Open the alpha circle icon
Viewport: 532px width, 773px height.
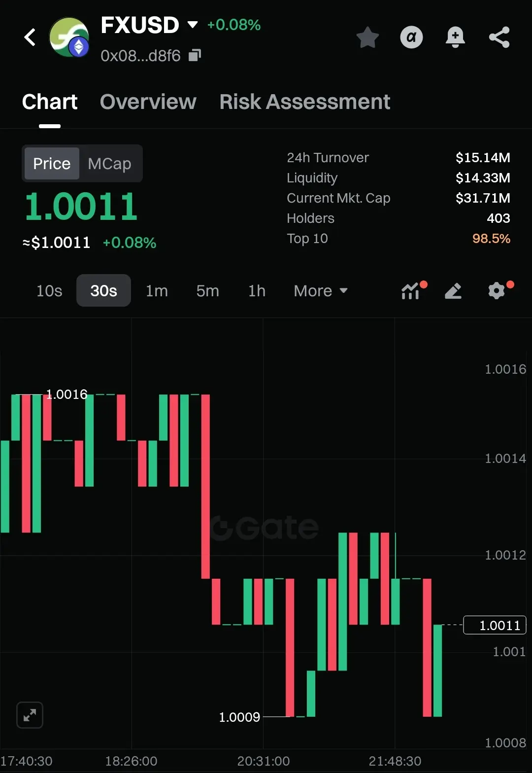(x=411, y=37)
